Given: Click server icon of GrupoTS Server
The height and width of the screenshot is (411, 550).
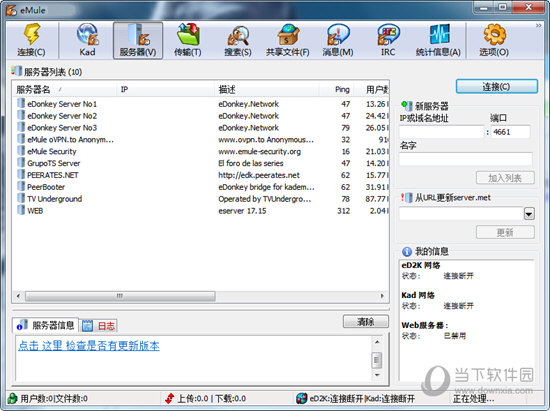Looking at the screenshot, I should 21,163.
